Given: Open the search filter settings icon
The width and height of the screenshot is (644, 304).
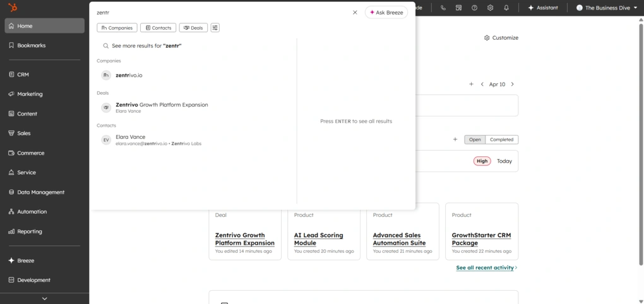Looking at the screenshot, I should pos(215,28).
